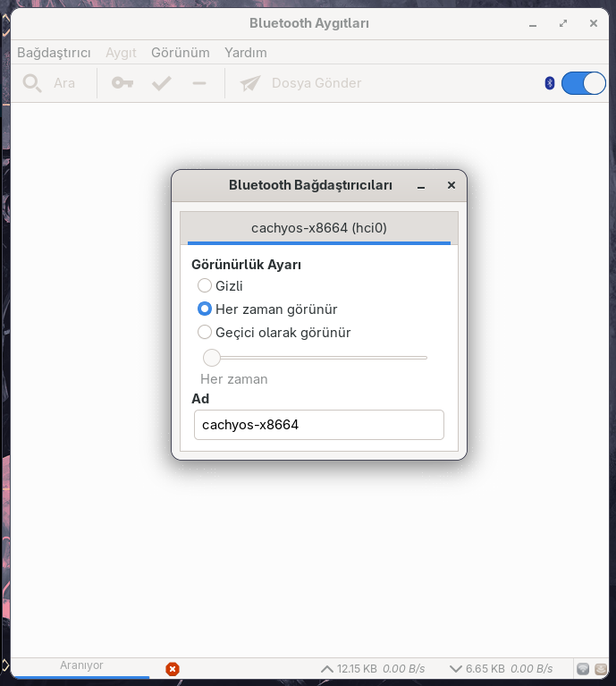Click the Aranıyor status text
Screen dimensions: 616x686
click(81, 665)
